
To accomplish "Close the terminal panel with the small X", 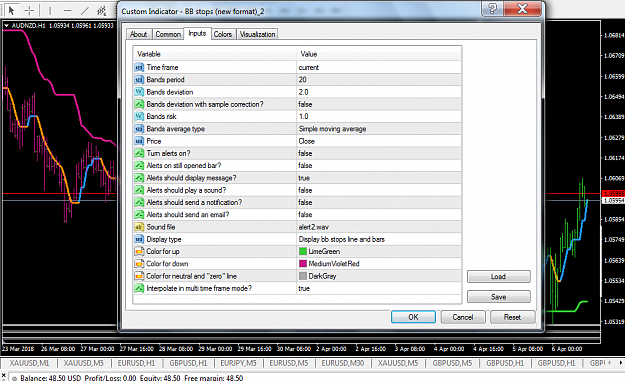I will (4, 376).
